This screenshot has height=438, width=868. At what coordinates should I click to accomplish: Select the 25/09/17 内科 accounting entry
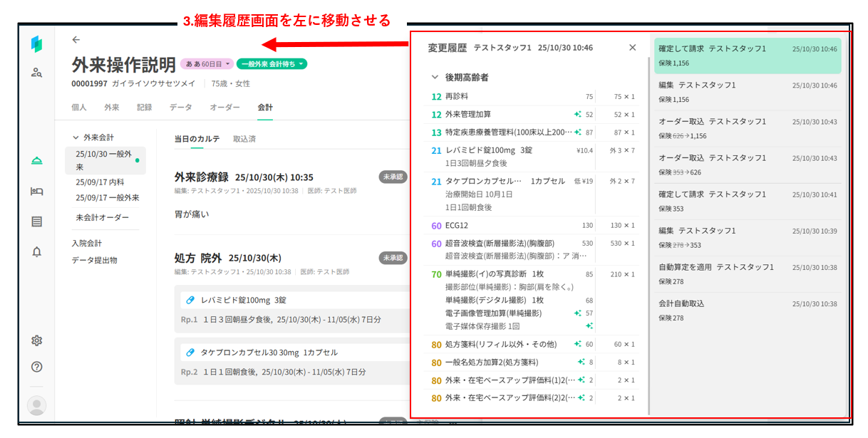point(100,182)
